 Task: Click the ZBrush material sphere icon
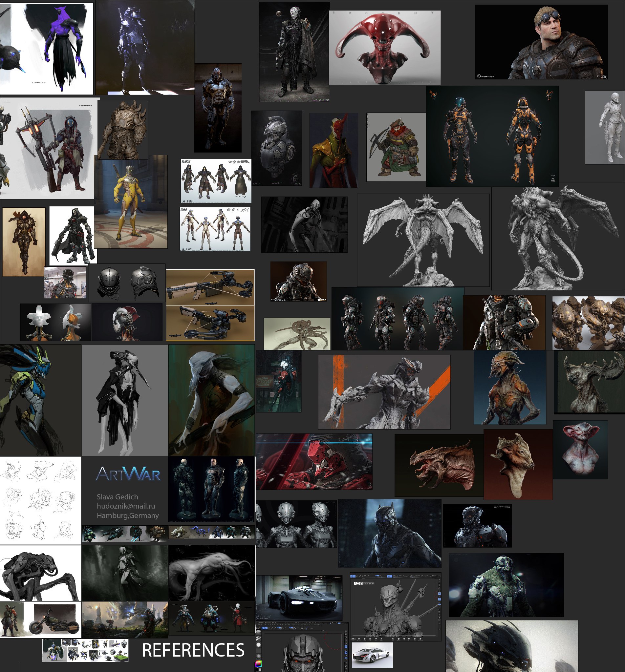click(x=259, y=657)
